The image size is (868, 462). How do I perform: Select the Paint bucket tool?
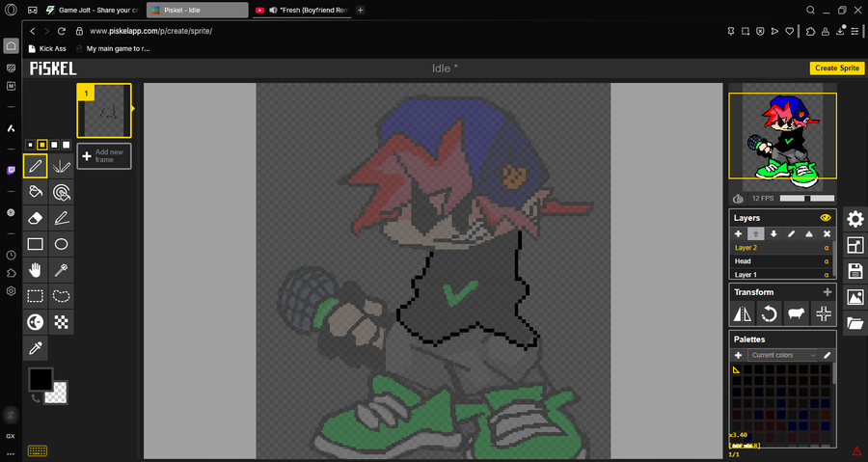point(35,191)
